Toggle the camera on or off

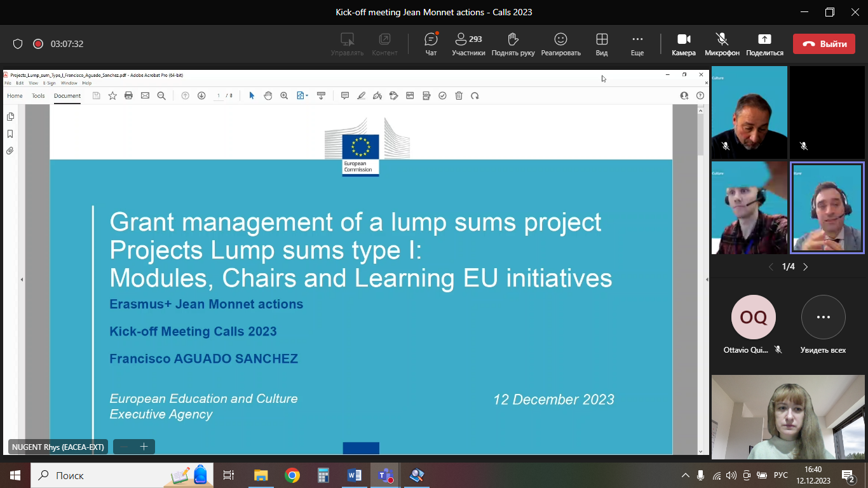[x=684, y=44]
